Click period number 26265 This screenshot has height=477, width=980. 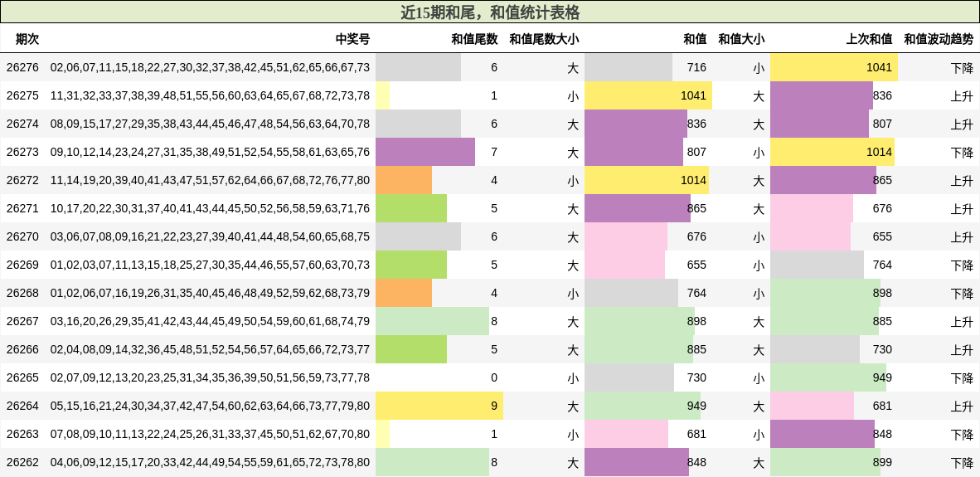click(22, 377)
